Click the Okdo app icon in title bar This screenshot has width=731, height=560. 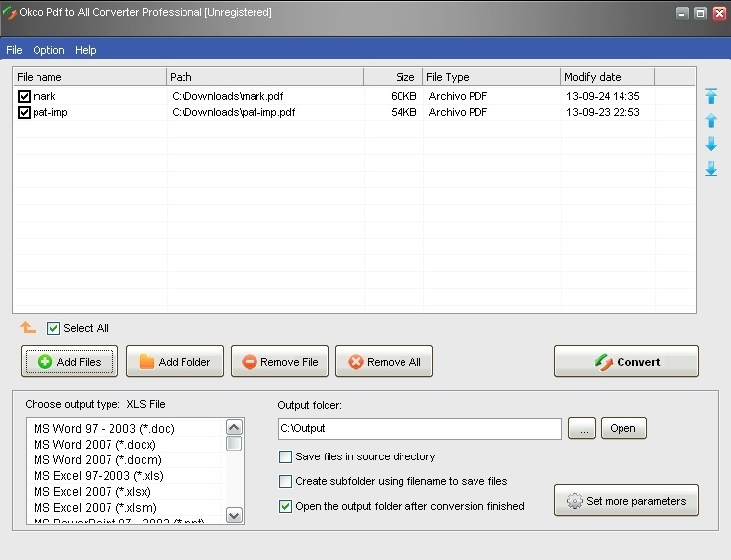click(x=9, y=13)
